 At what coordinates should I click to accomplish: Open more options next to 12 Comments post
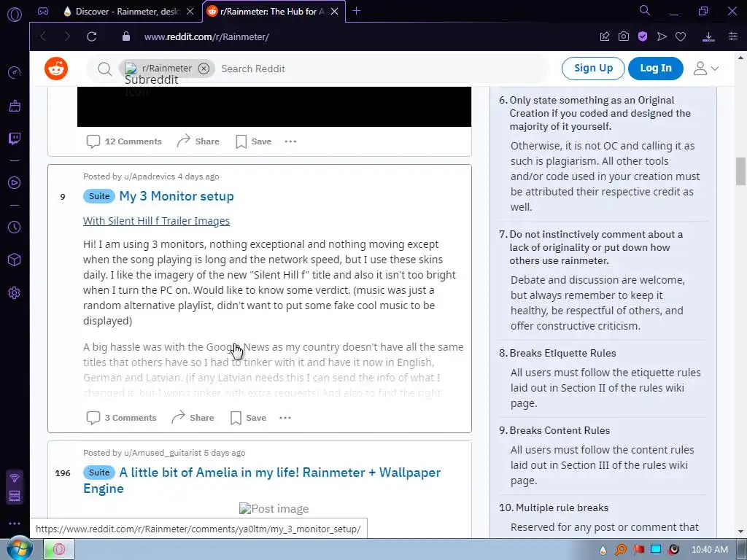tap(290, 141)
